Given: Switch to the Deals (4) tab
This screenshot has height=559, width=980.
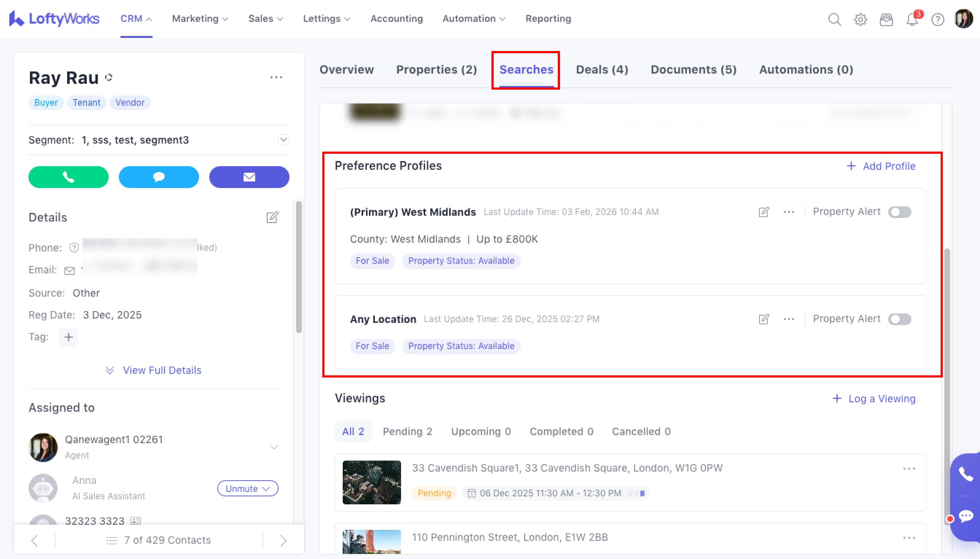Looking at the screenshot, I should (x=602, y=70).
